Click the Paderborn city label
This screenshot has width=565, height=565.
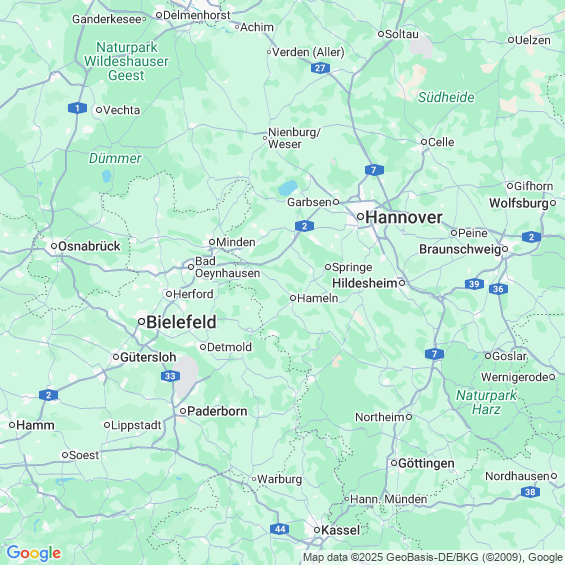pos(217,411)
